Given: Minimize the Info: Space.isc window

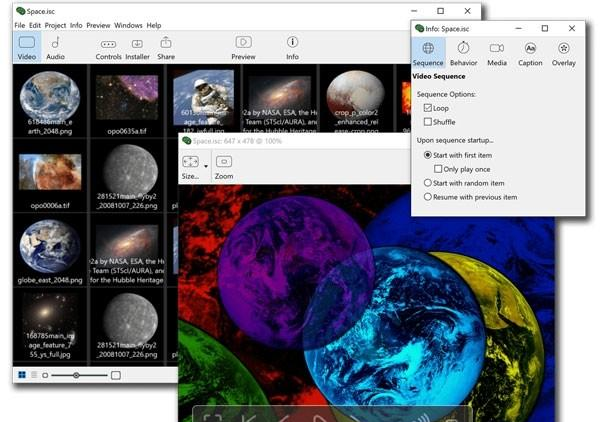Looking at the screenshot, I should point(518,28).
